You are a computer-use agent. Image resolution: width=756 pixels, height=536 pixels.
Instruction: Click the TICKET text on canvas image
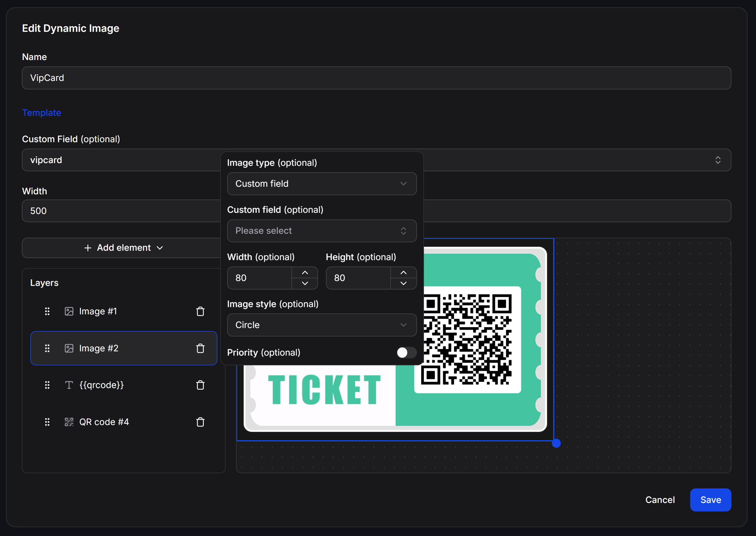pos(324,390)
